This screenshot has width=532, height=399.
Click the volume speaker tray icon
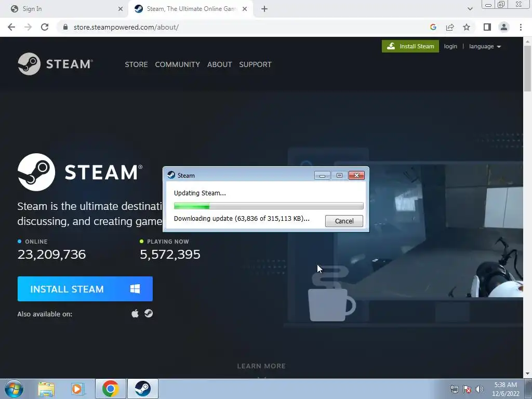point(479,389)
